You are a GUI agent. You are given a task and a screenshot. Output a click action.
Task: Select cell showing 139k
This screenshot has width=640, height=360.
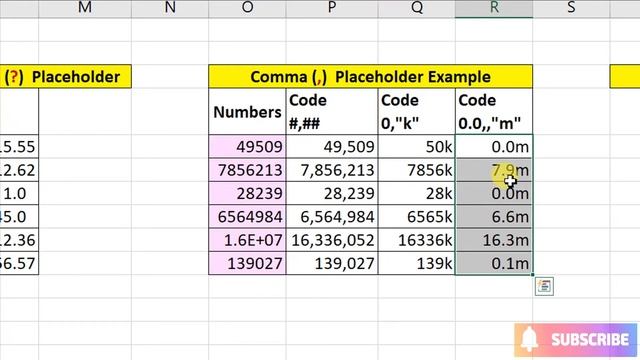417,263
